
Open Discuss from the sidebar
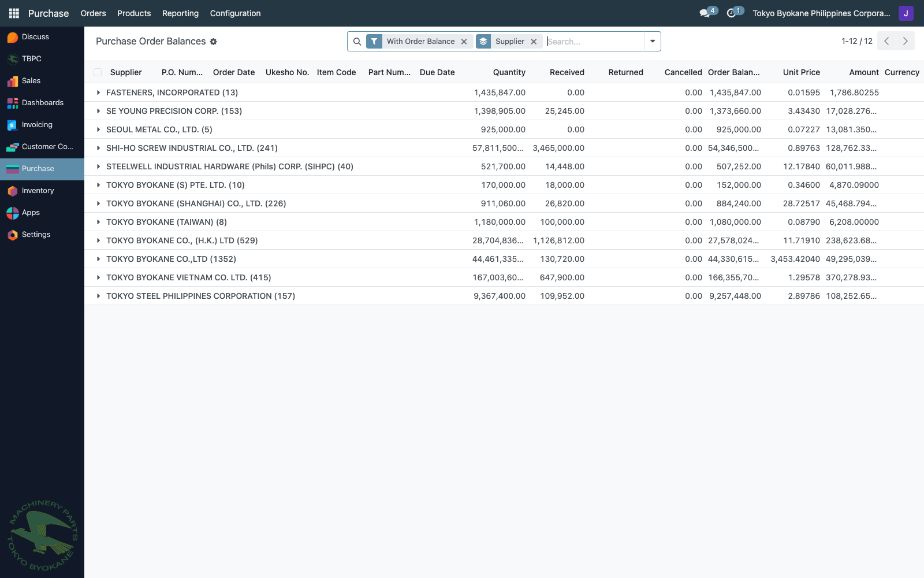point(42,37)
